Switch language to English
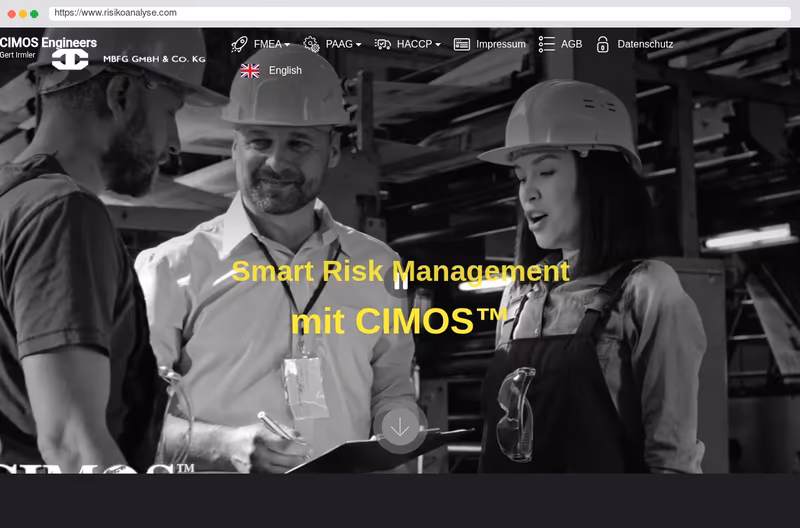 [285, 70]
